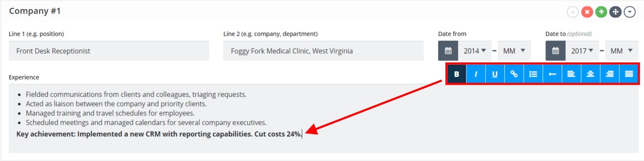Open the Date to month MM dropdown
The image size is (644, 161).
click(x=621, y=51)
